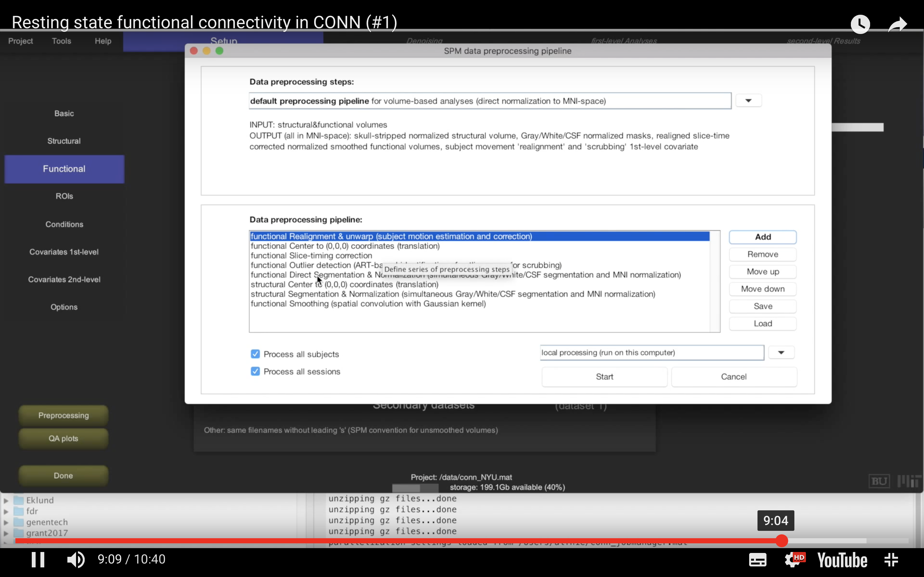
Task: Switch to the ROIs setup tab
Action: [x=64, y=196]
